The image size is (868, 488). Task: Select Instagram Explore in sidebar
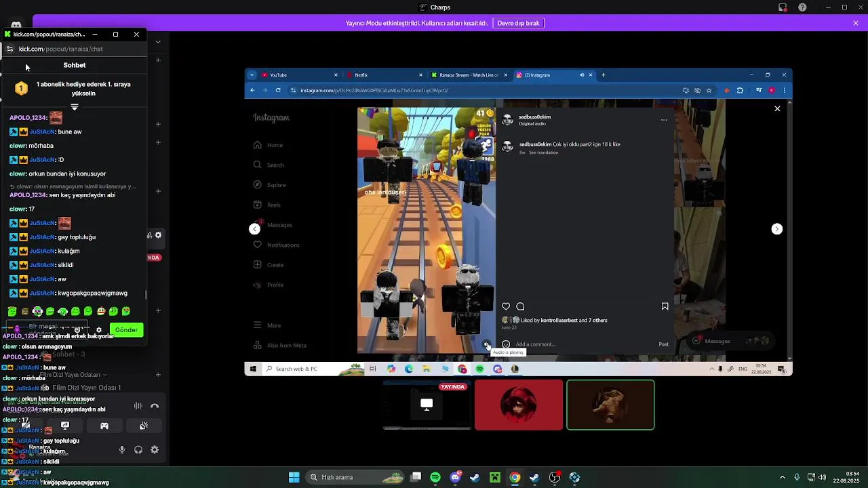tap(269, 185)
